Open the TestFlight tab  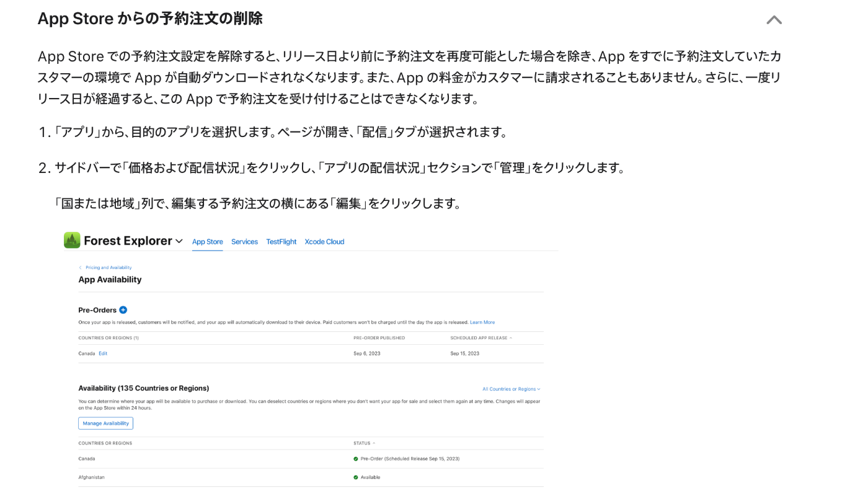pyautogui.click(x=281, y=242)
